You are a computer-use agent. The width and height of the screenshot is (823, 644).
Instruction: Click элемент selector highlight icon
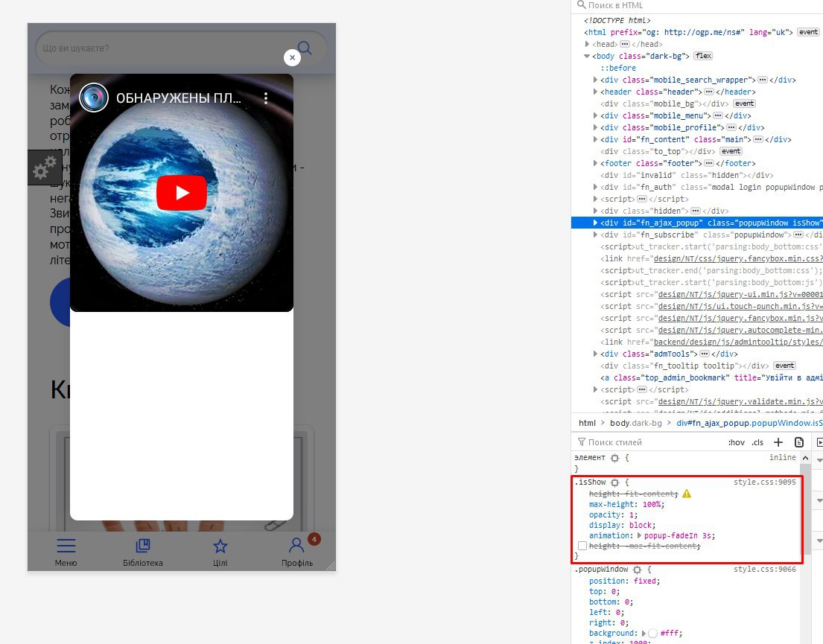click(614, 458)
